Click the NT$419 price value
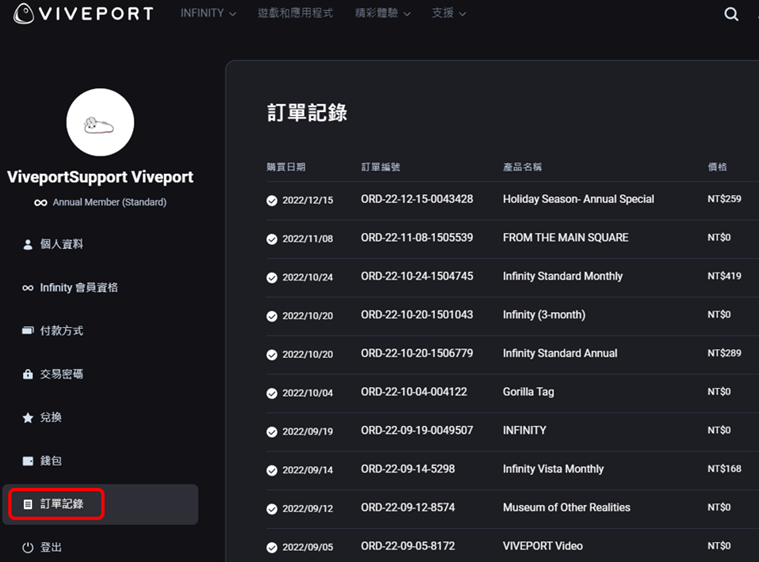 coord(724,276)
